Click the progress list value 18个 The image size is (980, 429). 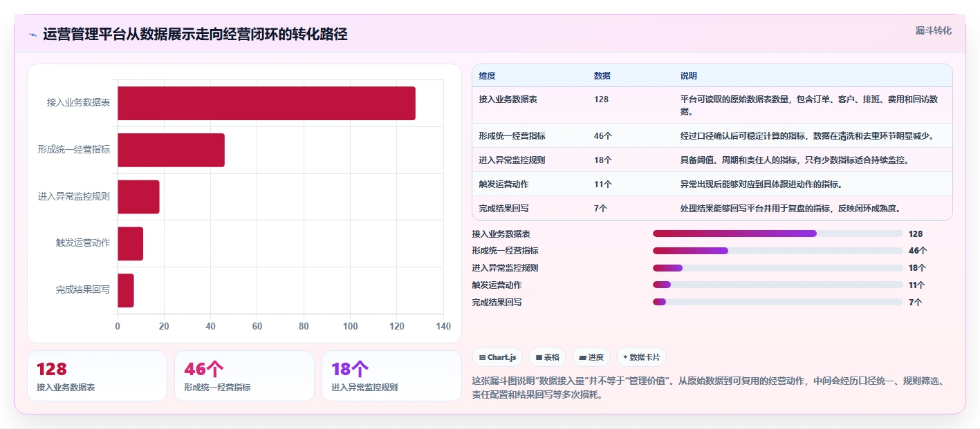[x=917, y=268]
